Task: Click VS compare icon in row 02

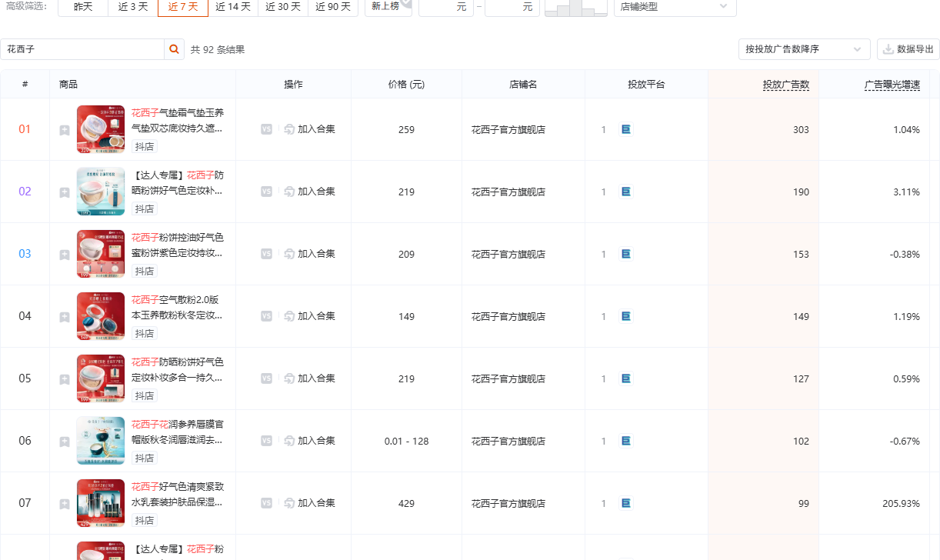Action: coord(266,192)
